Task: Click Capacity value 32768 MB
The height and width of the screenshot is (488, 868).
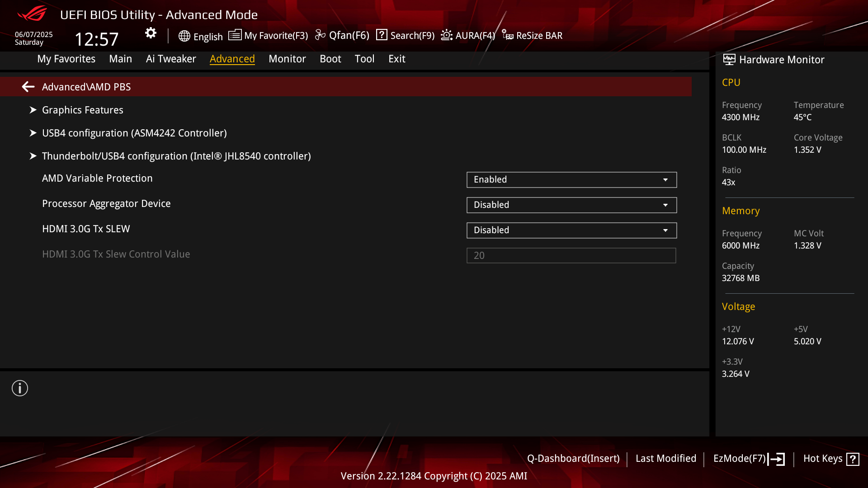Action: (x=741, y=278)
